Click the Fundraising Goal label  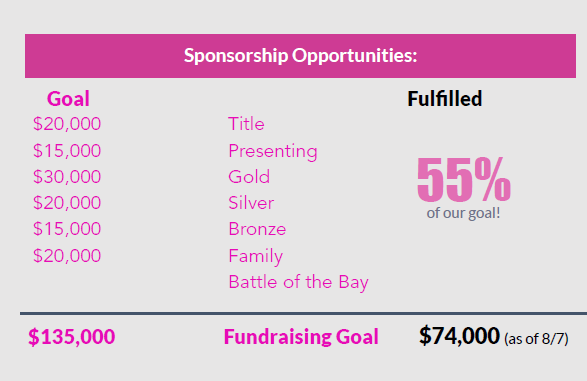tap(301, 336)
